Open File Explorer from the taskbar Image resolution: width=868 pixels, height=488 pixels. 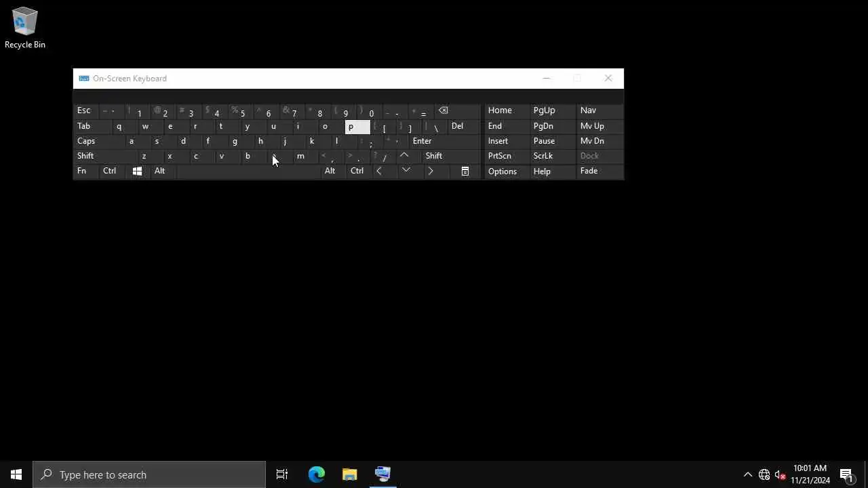(349, 474)
